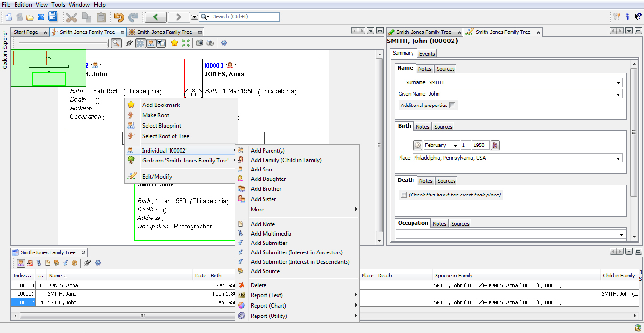The image size is (644, 333).
Task: Click the Open folder icon
Action: coord(30,17)
